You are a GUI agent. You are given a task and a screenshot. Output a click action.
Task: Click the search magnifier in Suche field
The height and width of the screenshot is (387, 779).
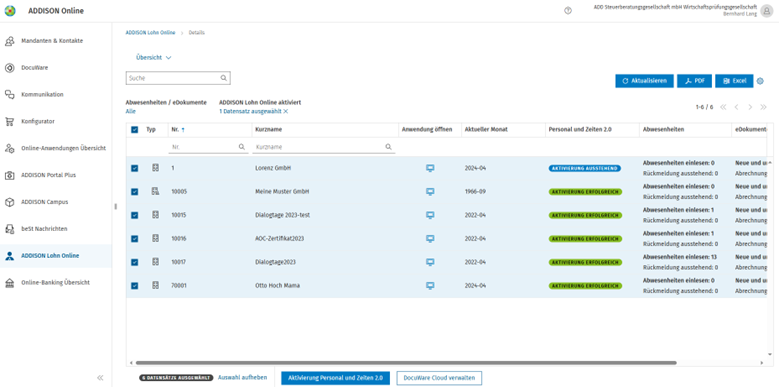pos(224,78)
